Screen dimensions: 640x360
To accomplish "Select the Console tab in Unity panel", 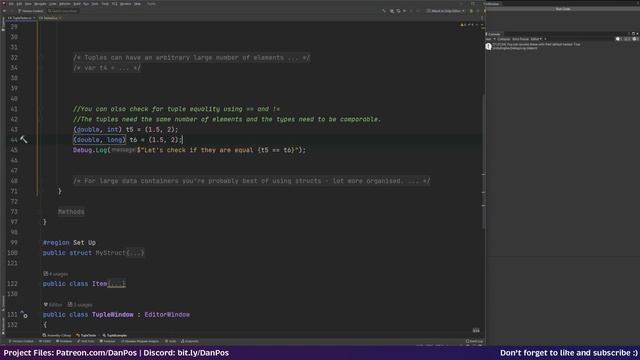I will pyautogui.click(x=494, y=34).
